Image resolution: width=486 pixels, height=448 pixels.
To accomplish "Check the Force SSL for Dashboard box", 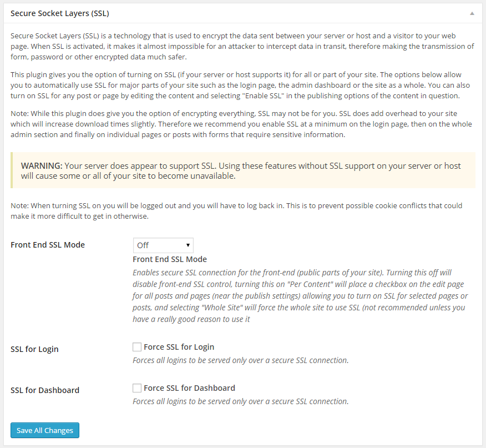I will point(137,387).
